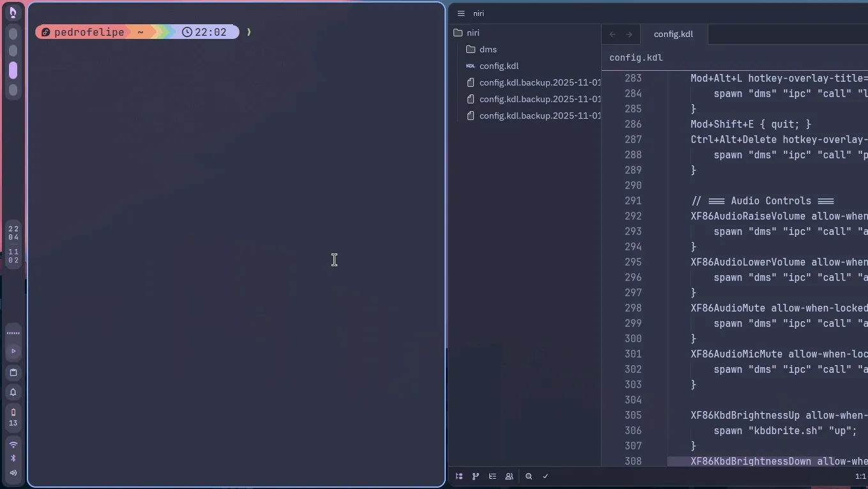Click the Bluetooth icon on the bar
The image size is (868, 489).
(x=13, y=458)
